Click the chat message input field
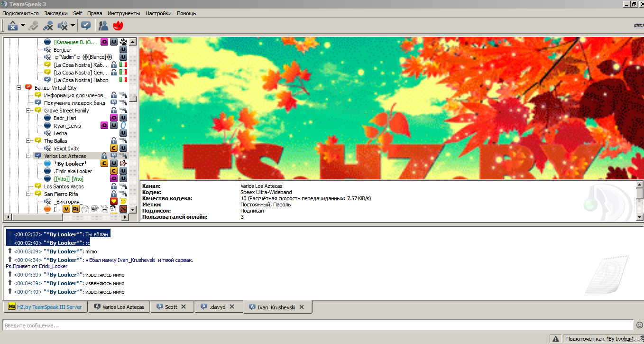The image size is (644, 344). [318, 325]
